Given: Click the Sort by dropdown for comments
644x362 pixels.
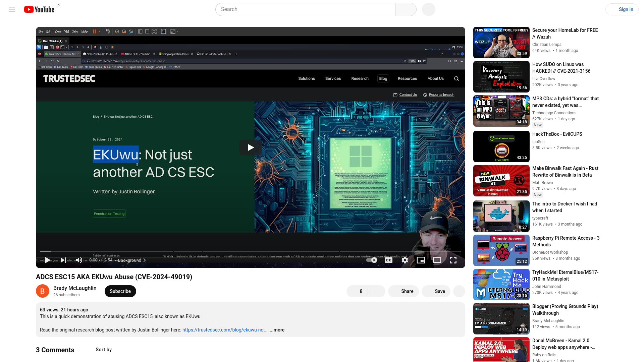Looking at the screenshot, I should tap(104, 350).
